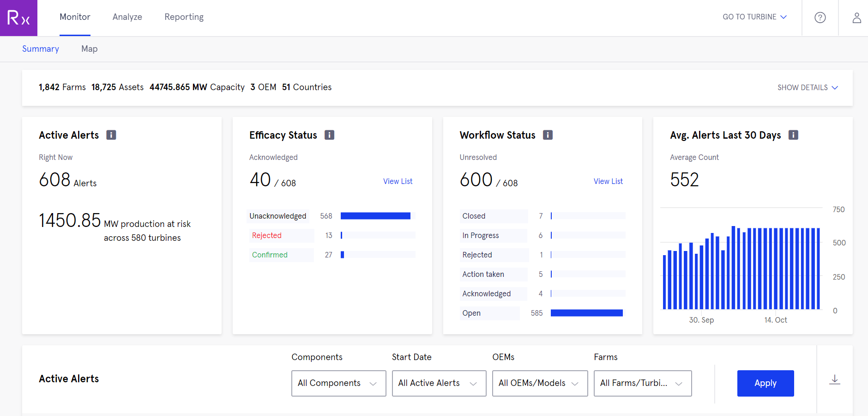Click the Apply button
Viewport: 868px width, 416px height.
tap(766, 383)
